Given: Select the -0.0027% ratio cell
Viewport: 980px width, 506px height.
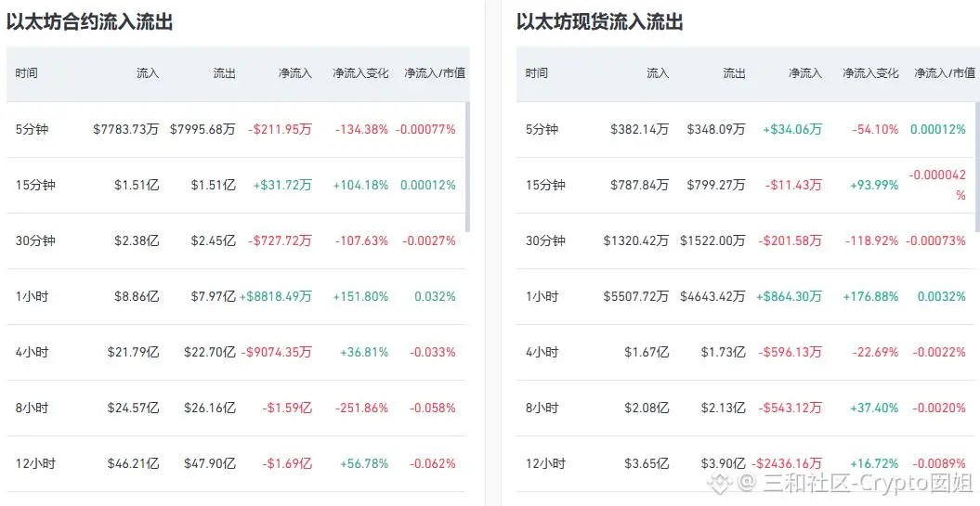Looking at the screenshot, I should tap(429, 240).
